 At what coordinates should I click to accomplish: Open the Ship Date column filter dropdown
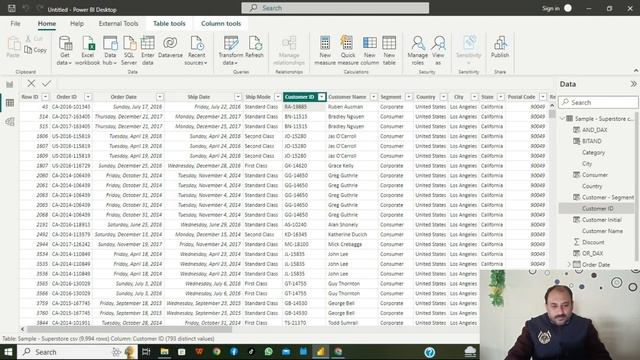[x=238, y=97]
